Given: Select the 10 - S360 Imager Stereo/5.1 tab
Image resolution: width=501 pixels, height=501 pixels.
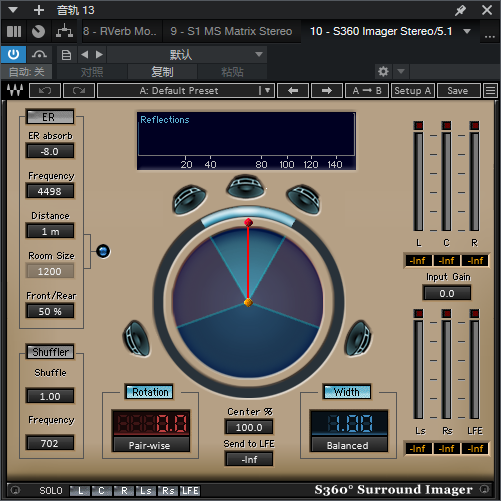Looking at the screenshot, I should click(381, 31).
